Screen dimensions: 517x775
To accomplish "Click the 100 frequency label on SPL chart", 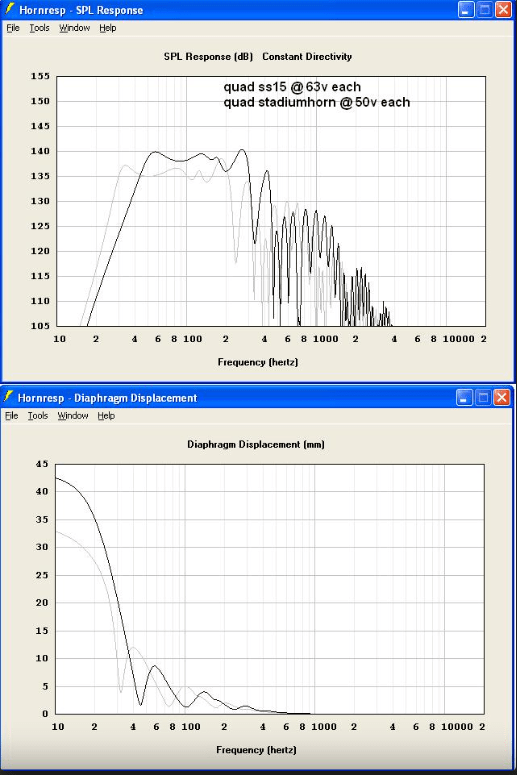I will point(192,339).
